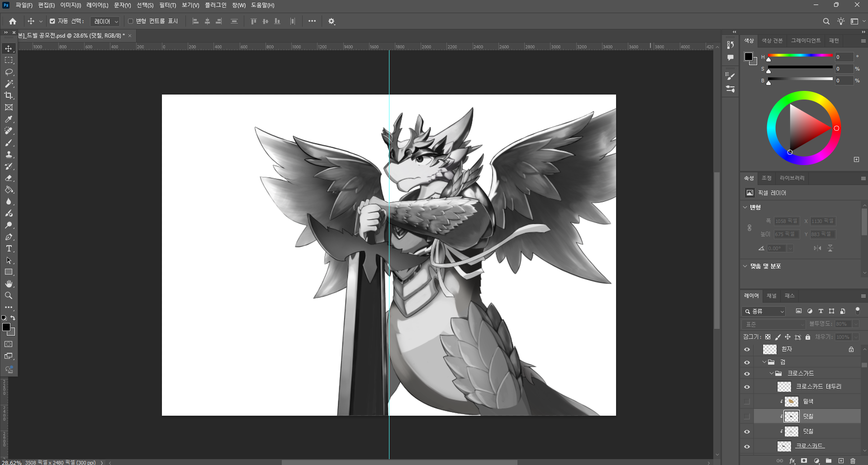Open the fill 100% dropdown arrow

[x=855, y=337]
